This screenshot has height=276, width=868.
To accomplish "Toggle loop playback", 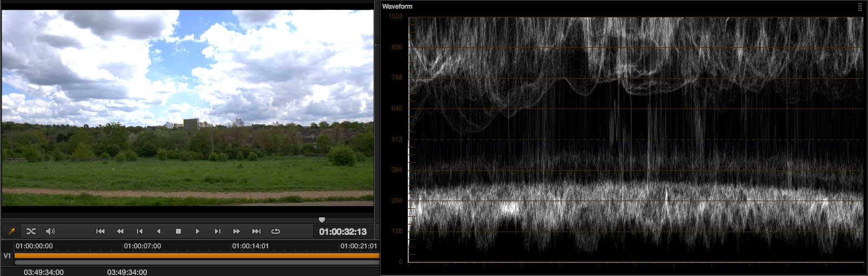I will click(276, 231).
